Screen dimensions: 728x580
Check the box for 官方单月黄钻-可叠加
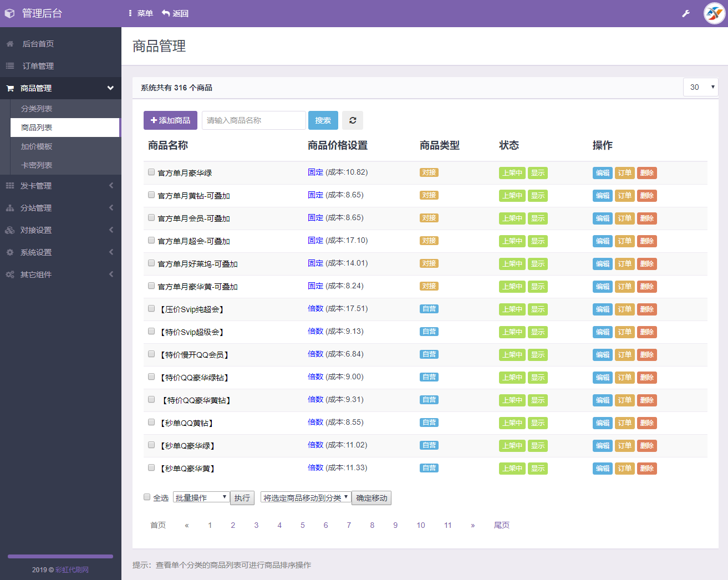point(151,195)
